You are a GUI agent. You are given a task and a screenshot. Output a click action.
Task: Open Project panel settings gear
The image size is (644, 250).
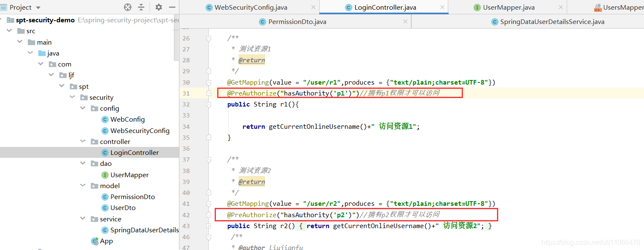click(x=158, y=7)
